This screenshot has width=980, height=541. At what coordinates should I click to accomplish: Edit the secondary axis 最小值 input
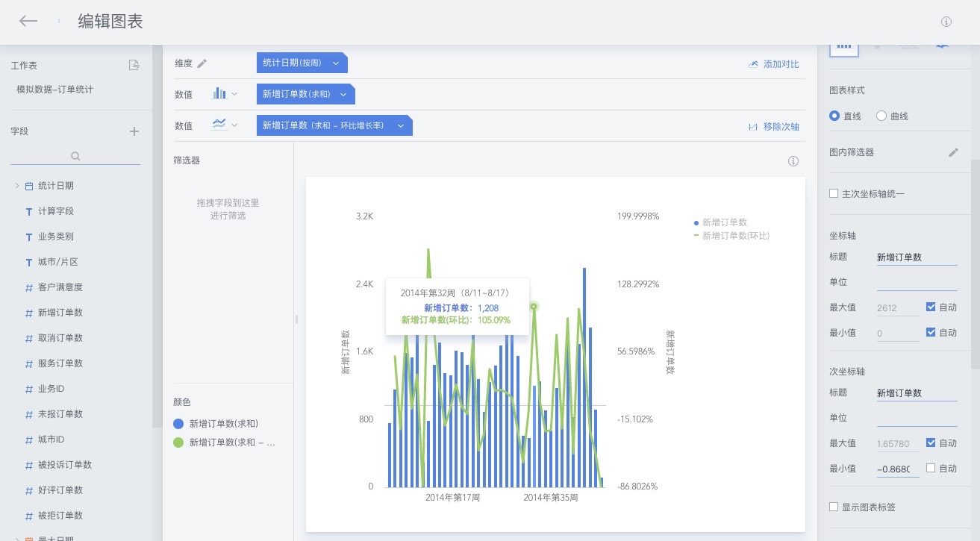pyautogui.click(x=898, y=469)
